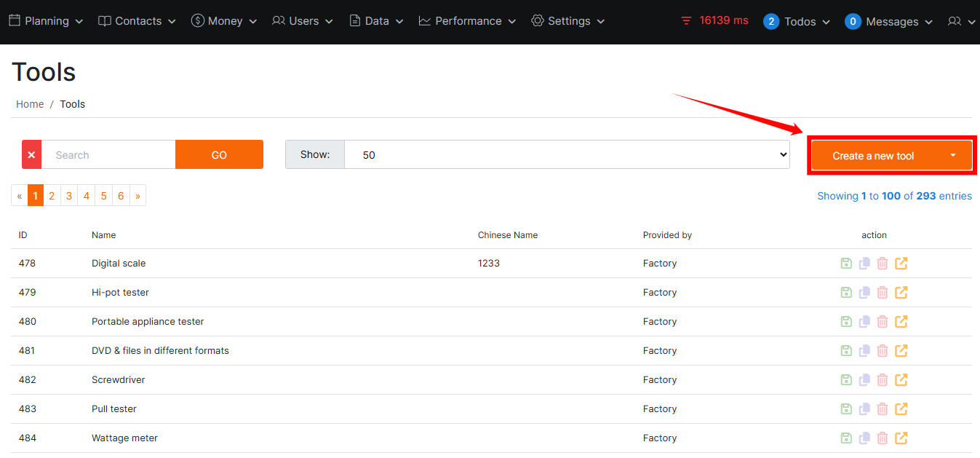
Task: Click the Home breadcrumb link
Action: [x=30, y=104]
